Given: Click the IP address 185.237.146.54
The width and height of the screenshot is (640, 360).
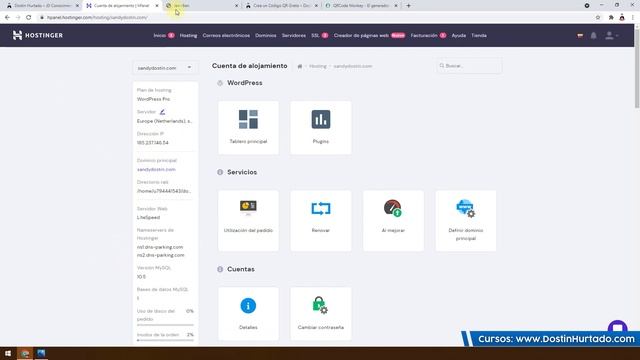Looking at the screenshot, I should pos(152,143).
